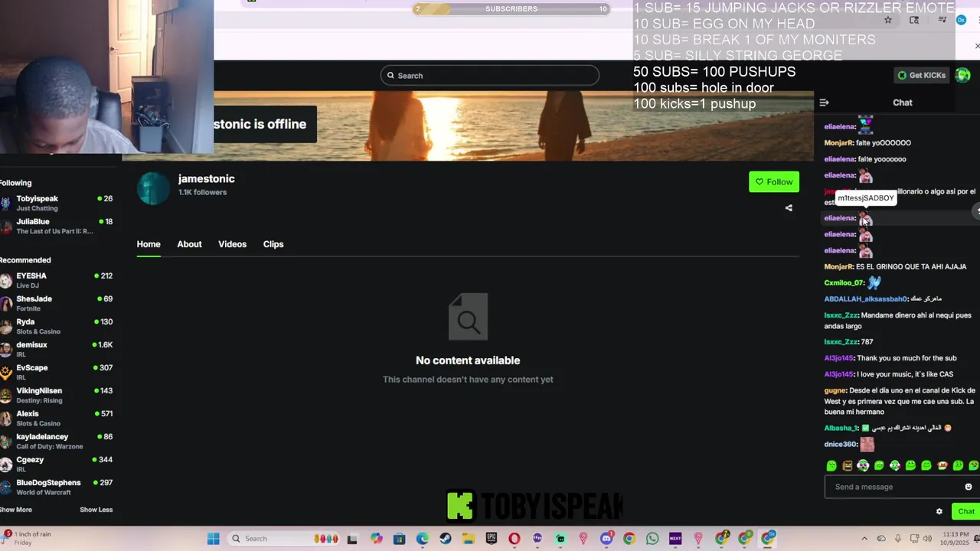Open the About tab

pyautogui.click(x=189, y=244)
